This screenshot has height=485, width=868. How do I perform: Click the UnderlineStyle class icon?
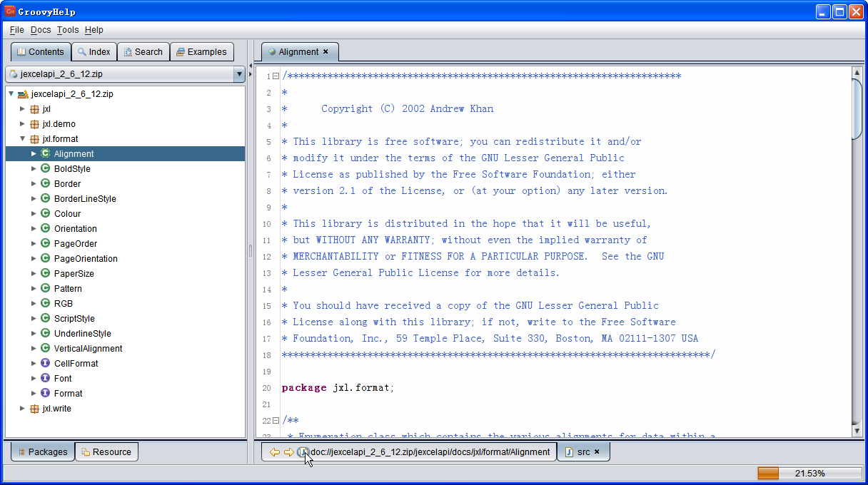[45, 333]
